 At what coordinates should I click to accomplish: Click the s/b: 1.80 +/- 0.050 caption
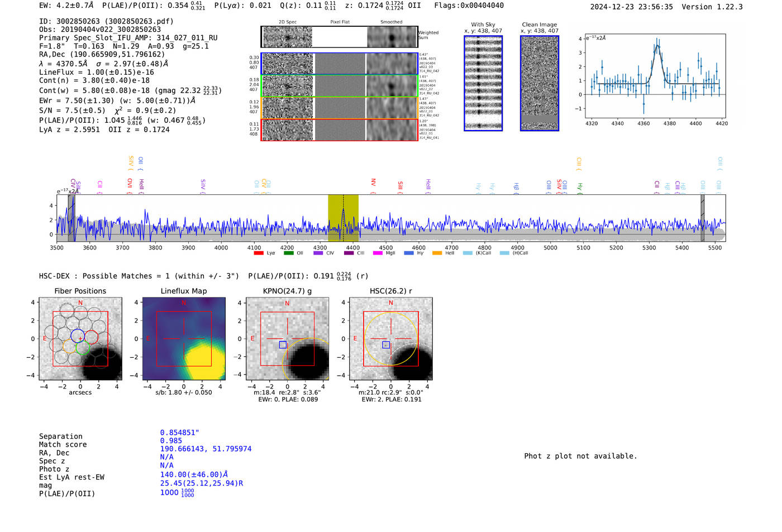click(x=184, y=392)
